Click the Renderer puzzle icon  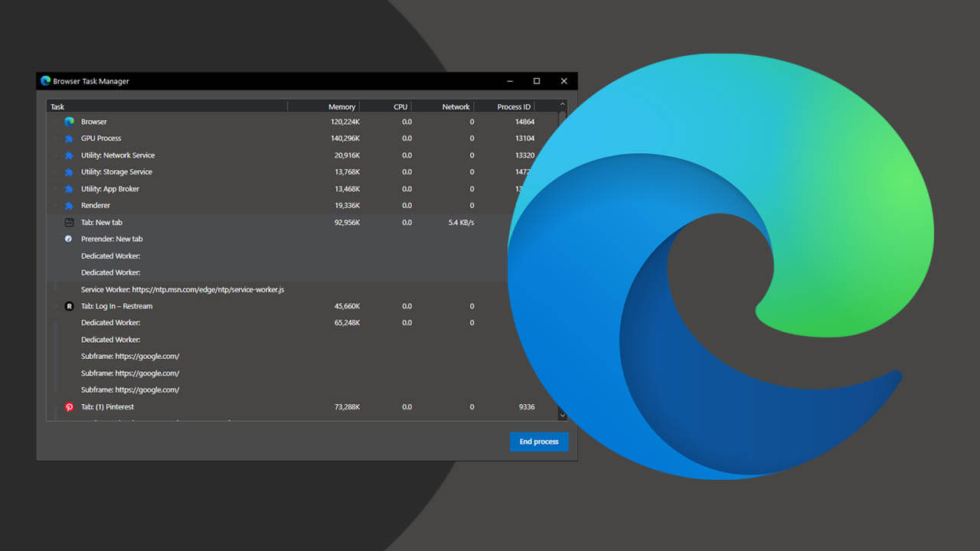(69, 206)
